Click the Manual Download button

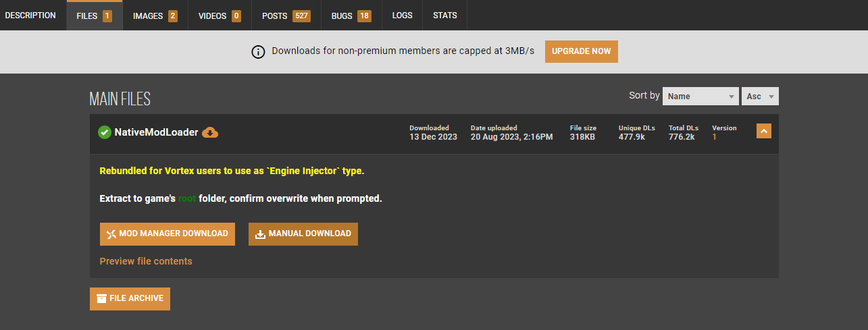pos(303,233)
